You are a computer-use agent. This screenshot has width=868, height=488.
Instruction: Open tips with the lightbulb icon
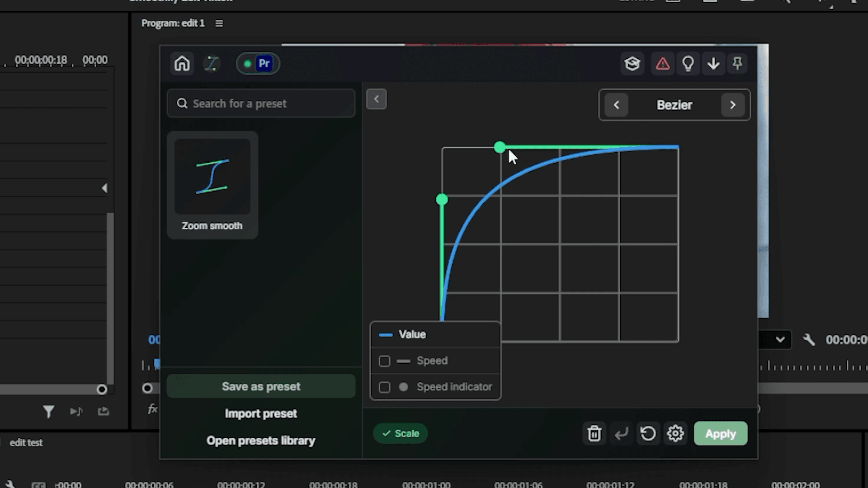point(688,64)
